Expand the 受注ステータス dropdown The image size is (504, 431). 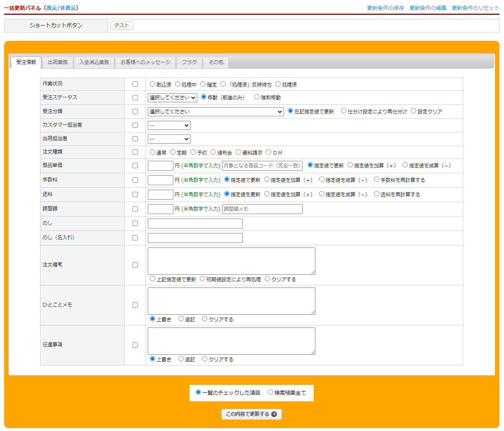tap(172, 98)
